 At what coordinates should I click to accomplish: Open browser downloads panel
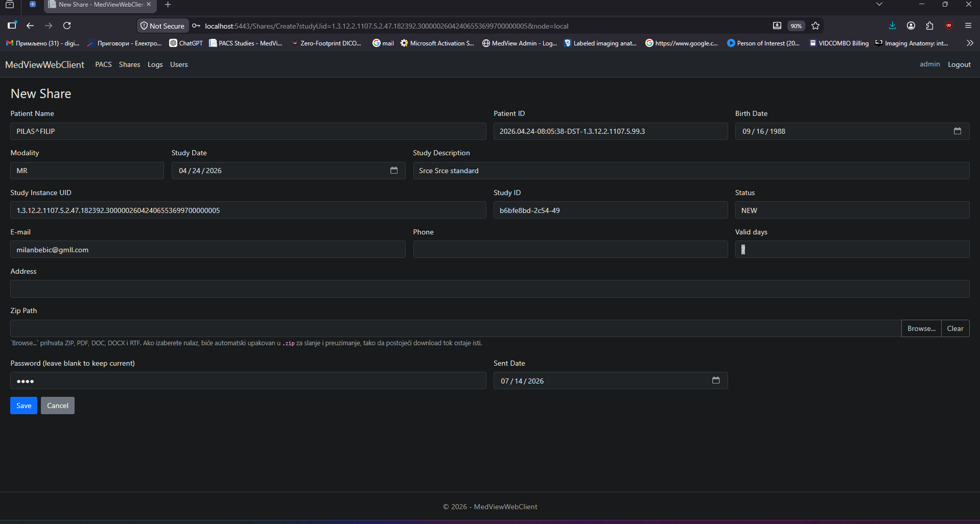tap(892, 26)
